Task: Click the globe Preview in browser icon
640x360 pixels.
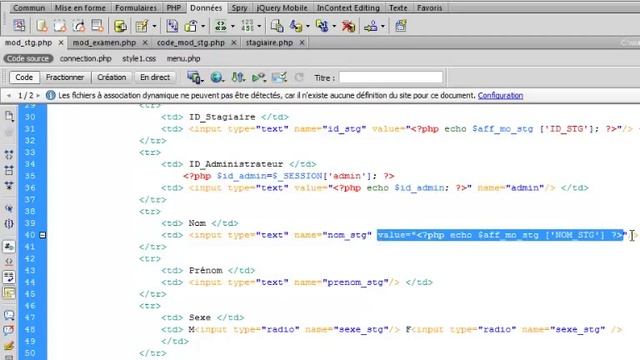Action: 217,77
